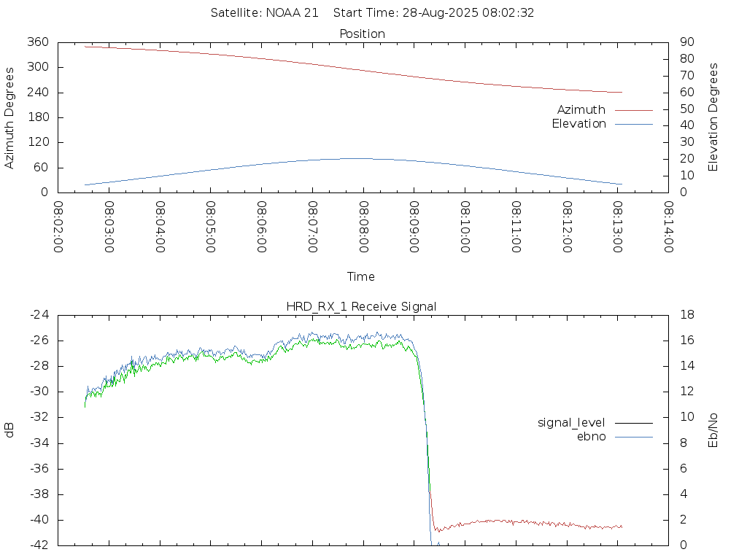Click the Eb/No right axis label

pos(713,430)
